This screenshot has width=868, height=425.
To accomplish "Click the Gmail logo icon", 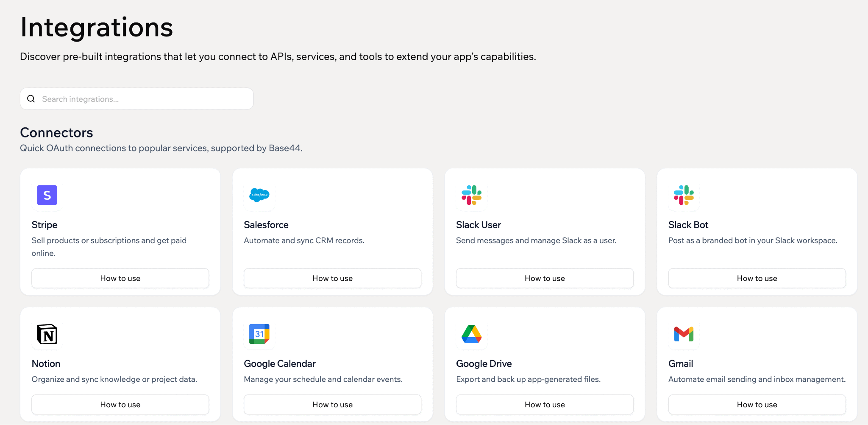I will point(684,334).
